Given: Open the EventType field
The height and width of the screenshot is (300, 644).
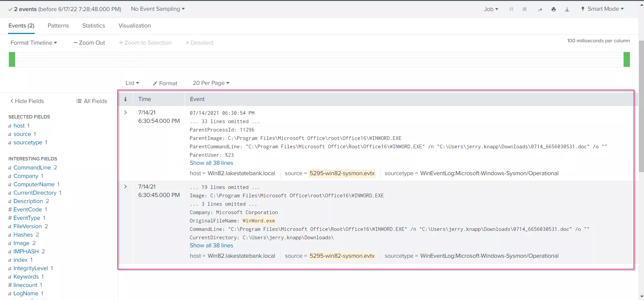Looking at the screenshot, I should click(27, 218).
